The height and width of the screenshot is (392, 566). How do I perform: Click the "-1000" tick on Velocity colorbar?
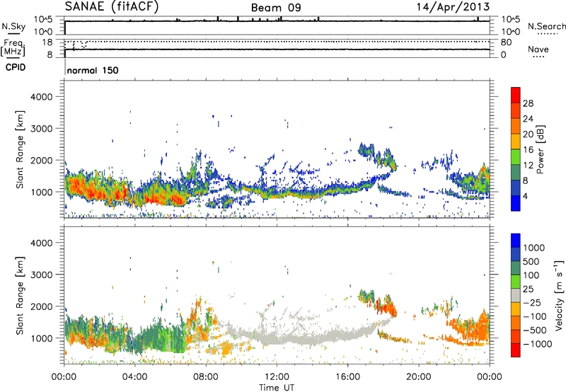[x=537, y=344]
